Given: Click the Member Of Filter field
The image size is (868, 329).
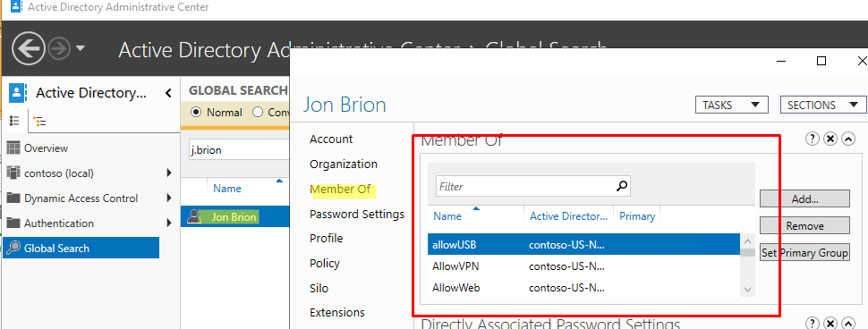Looking at the screenshot, I should click(525, 186).
